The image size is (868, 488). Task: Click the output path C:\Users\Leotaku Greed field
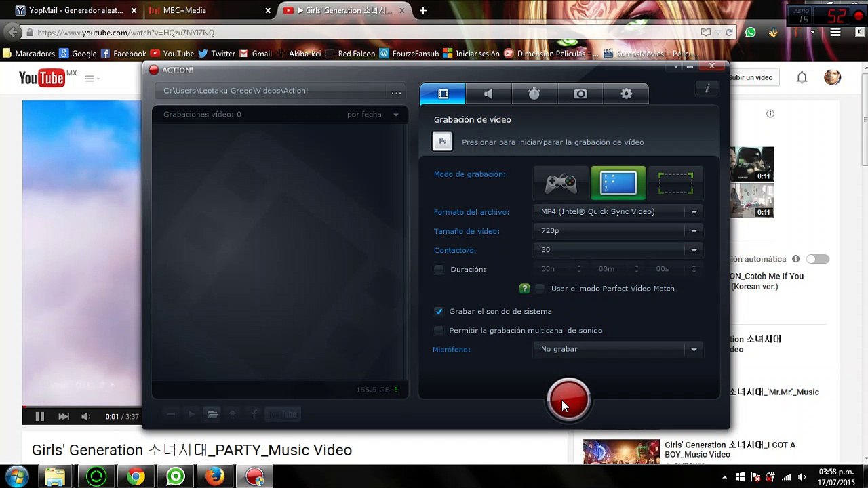coord(271,91)
